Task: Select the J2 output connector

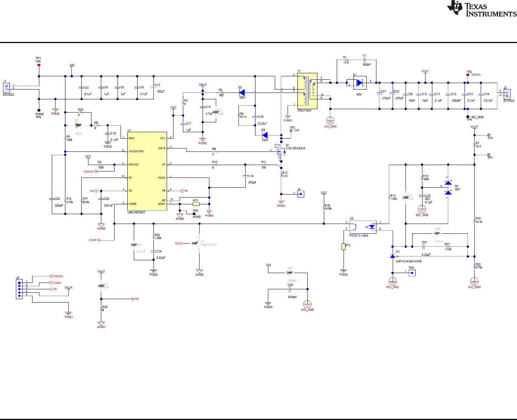Action: tap(506, 93)
